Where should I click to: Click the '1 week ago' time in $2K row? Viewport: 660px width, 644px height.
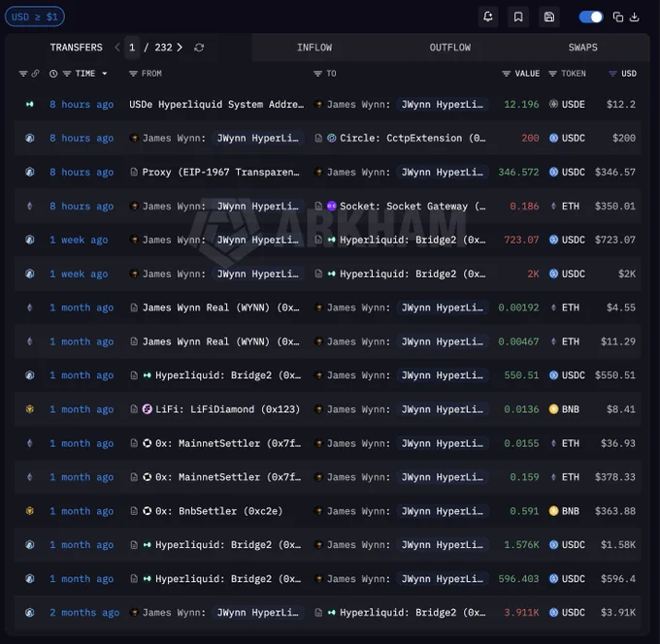tap(79, 274)
